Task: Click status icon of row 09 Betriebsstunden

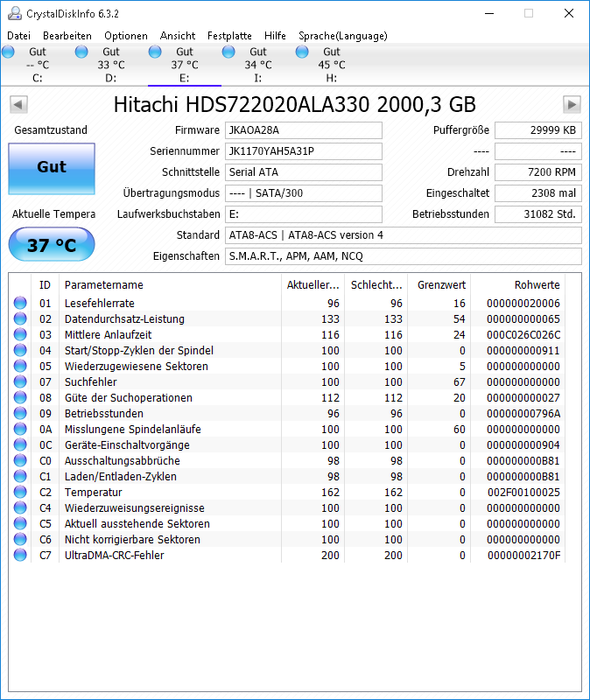Action: [20, 413]
